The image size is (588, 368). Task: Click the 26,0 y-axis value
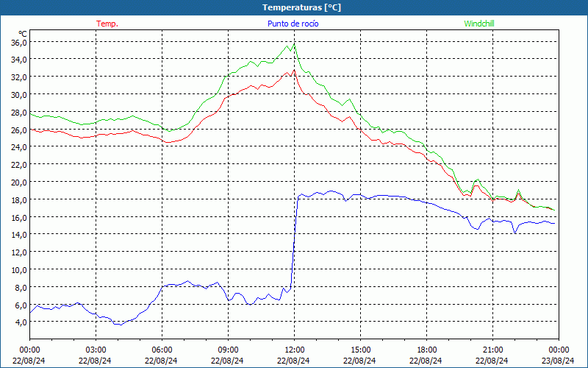pos(19,130)
